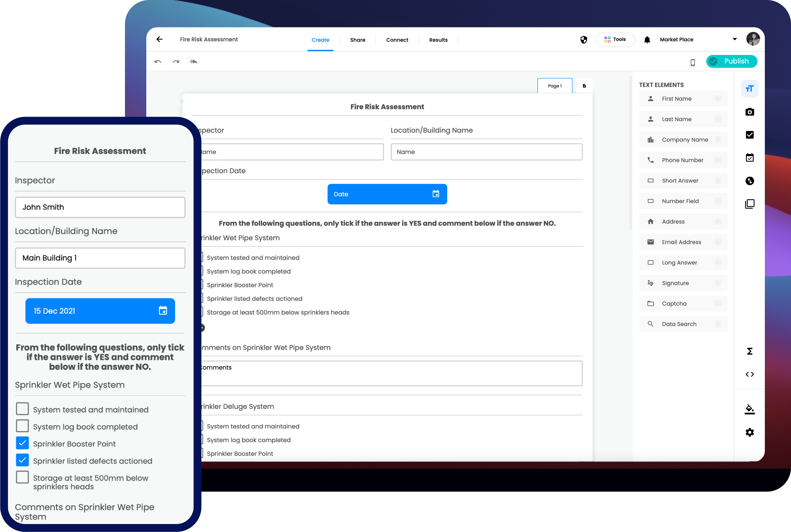Click the Main Building 1 field
Screen dimensions: 791x532
(100, 258)
